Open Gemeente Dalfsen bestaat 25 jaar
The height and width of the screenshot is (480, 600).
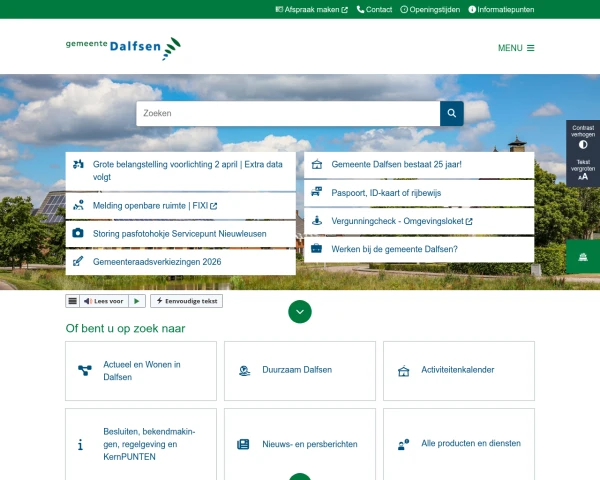pyautogui.click(x=419, y=165)
